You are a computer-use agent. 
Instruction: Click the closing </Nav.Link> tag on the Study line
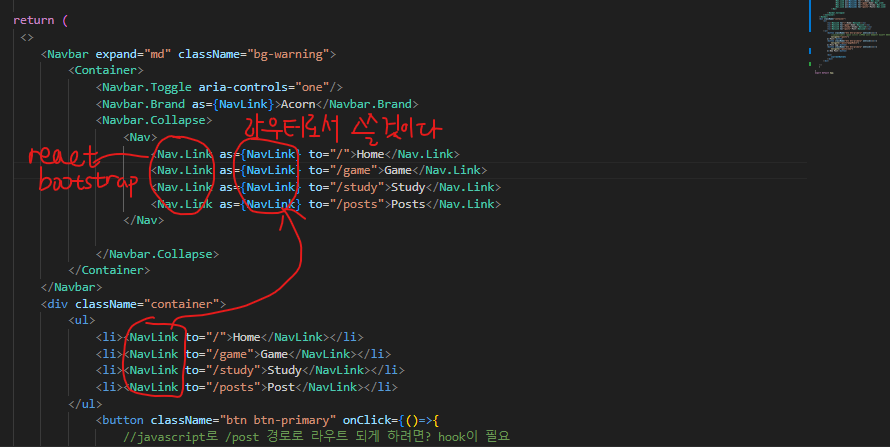click(x=463, y=187)
